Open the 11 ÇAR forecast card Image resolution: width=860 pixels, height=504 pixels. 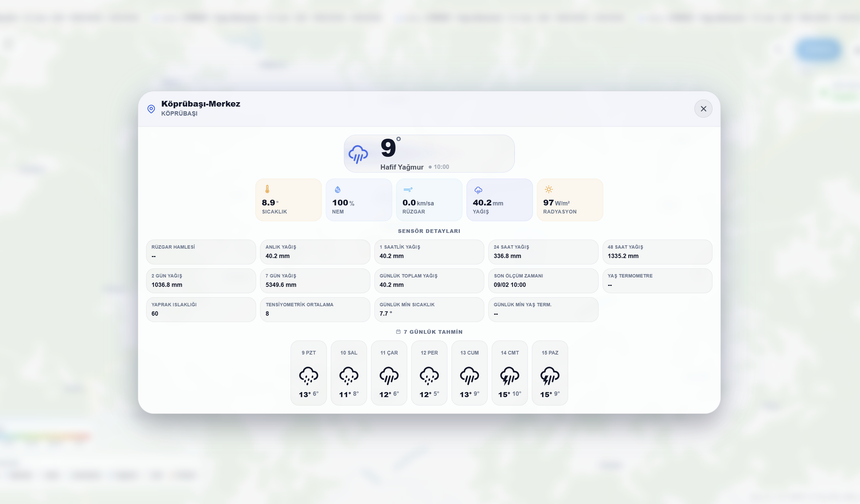tap(389, 373)
